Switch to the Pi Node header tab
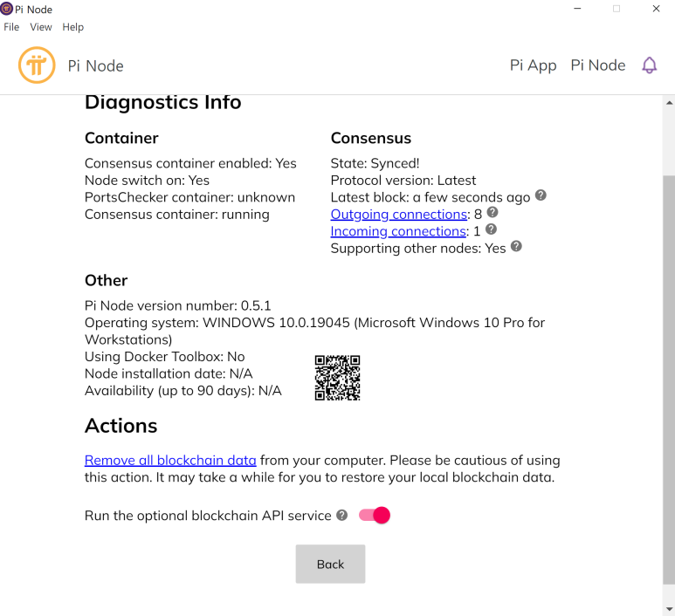The height and width of the screenshot is (616, 675). (x=598, y=65)
